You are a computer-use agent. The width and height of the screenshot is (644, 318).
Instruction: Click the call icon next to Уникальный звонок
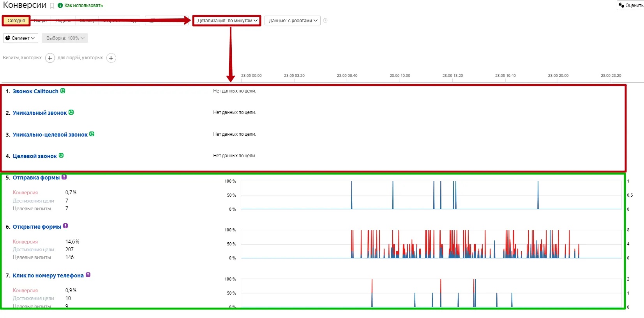71,112
